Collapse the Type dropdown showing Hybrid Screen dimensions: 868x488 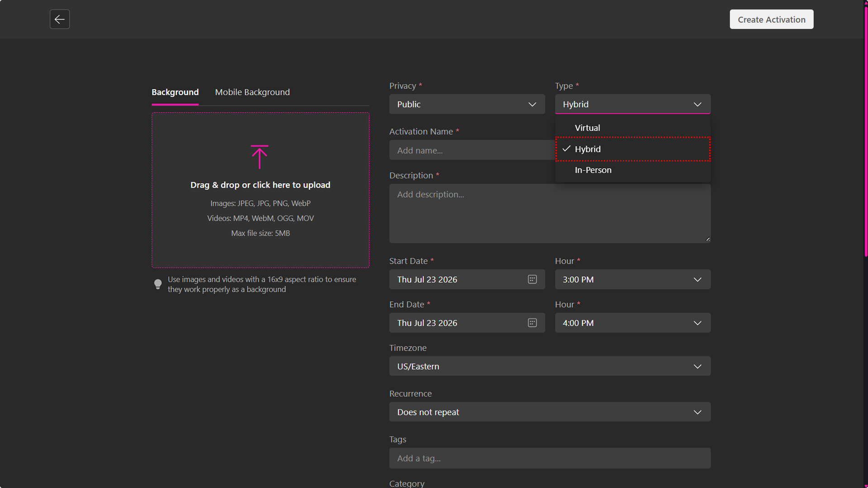tap(633, 104)
